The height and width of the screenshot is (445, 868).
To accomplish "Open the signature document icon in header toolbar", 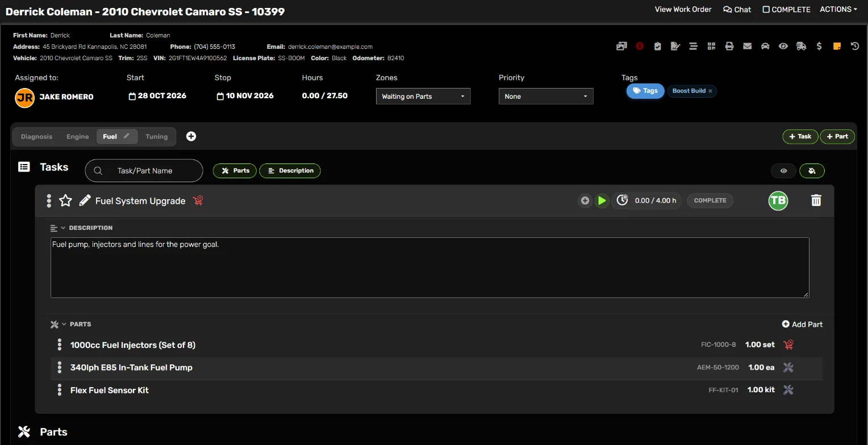I will coord(675,47).
